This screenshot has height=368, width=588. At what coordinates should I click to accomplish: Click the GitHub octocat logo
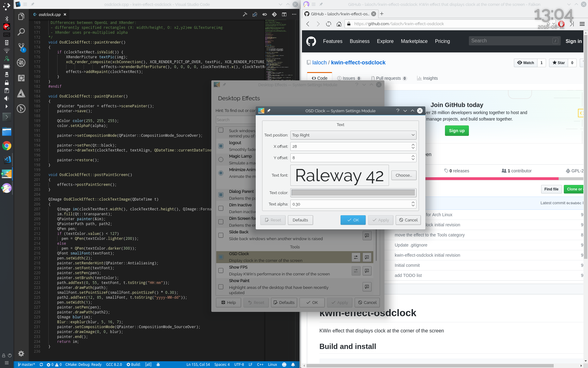click(311, 41)
